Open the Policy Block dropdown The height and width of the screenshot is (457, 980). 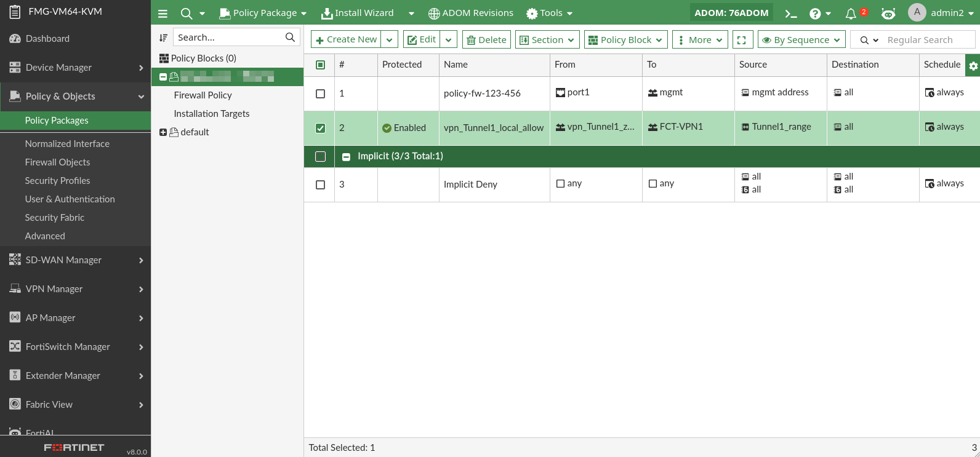click(625, 40)
